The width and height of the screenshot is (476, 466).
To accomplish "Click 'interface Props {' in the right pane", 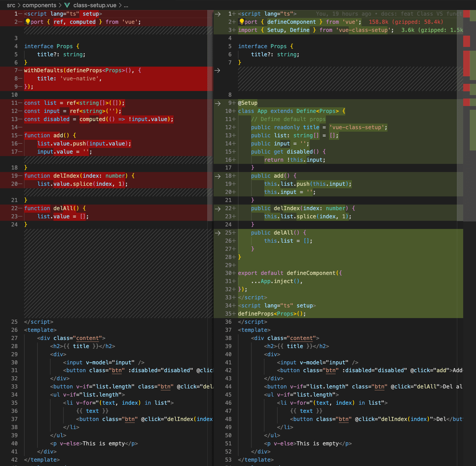I will coord(266,46).
